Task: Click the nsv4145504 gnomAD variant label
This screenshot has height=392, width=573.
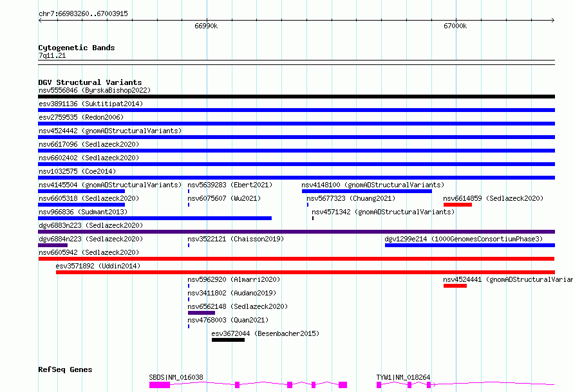Action: tap(110, 185)
